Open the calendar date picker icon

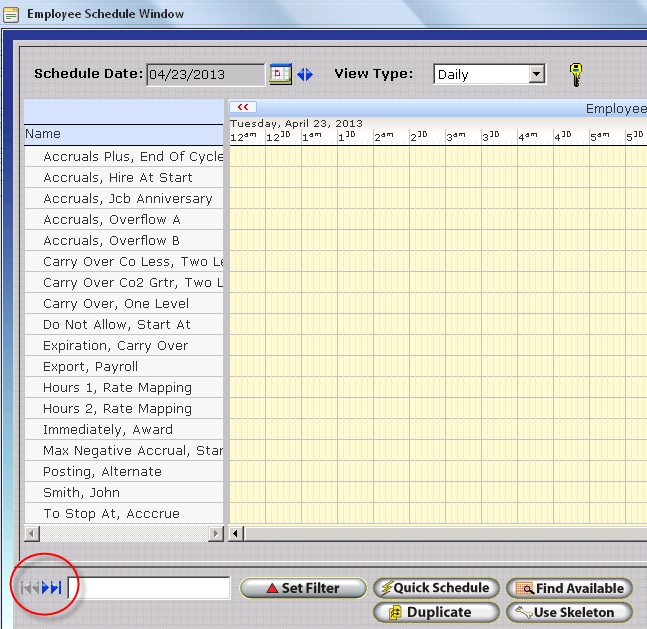[280, 74]
